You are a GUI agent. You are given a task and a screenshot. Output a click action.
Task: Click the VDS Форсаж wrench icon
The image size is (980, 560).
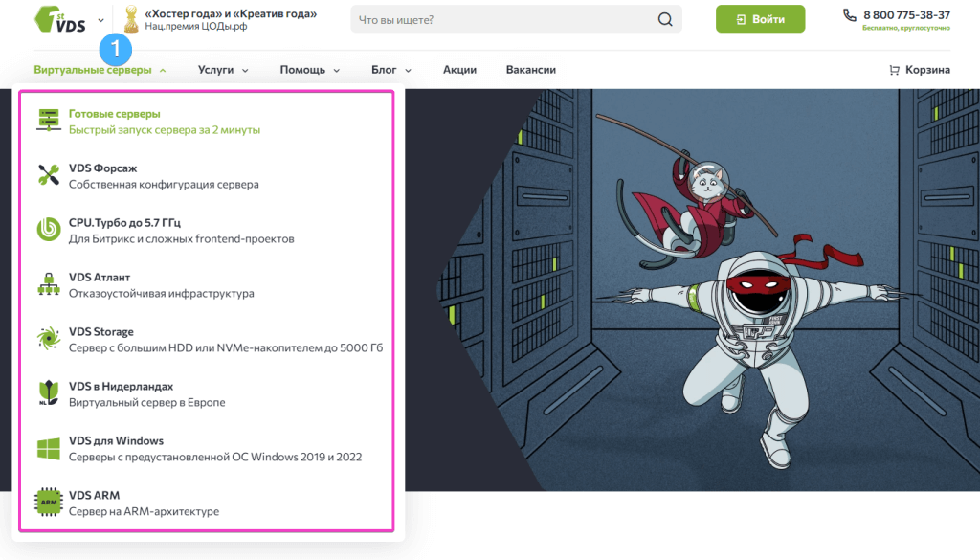pyautogui.click(x=48, y=175)
